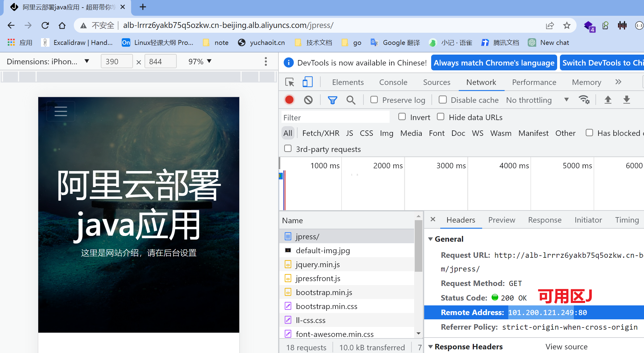
Task: Tick the Hide data URLs checkbox
Action: tap(441, 117)
